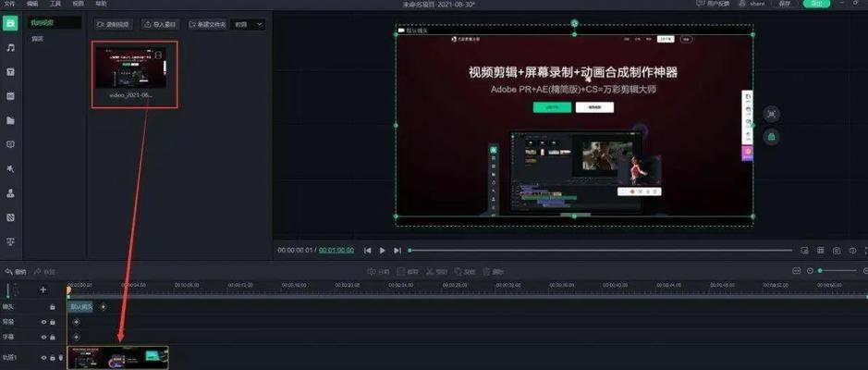Open the 工具 menu

tap(55, 4)
